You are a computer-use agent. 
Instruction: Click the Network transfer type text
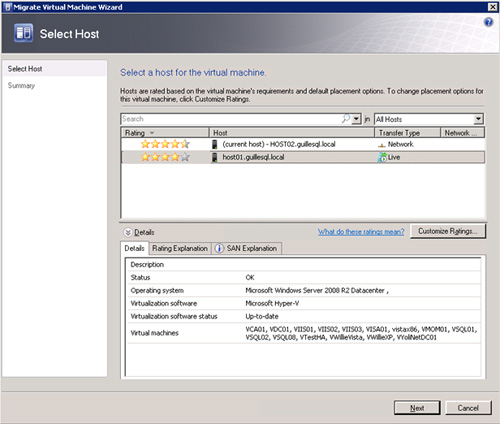point(400,144)
